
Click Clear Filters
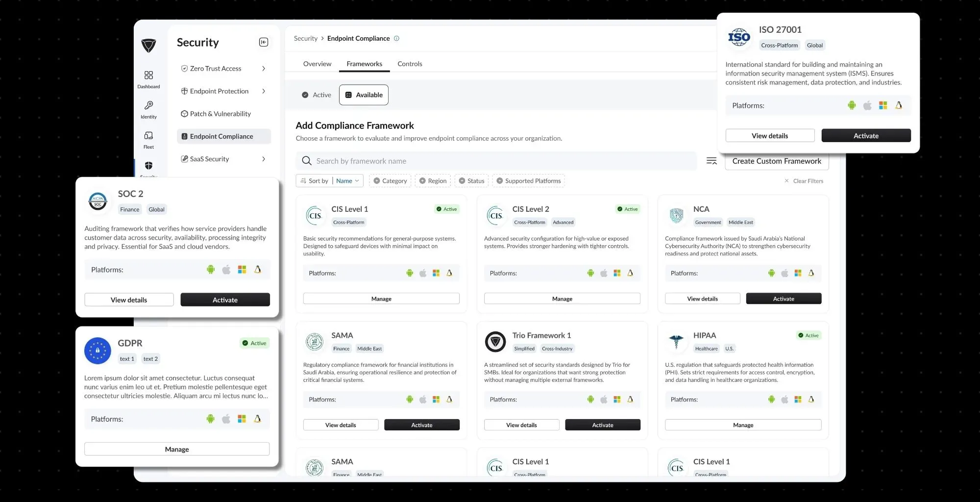click(x=804, y=181)
